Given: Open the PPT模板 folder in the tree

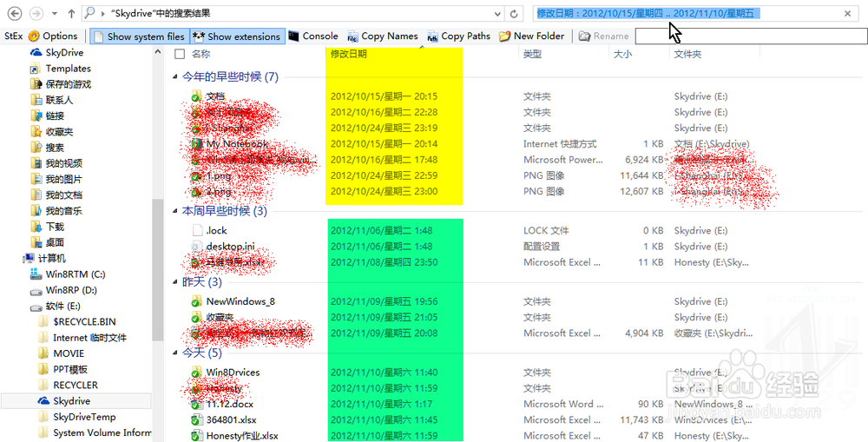Looking at the screenshot, I should pyautogui.click(x=63, y=369).
